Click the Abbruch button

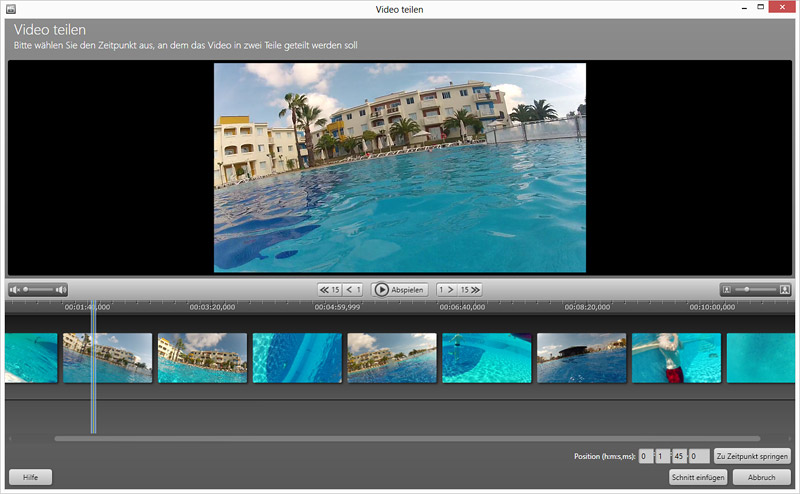pyautogui.click(x=761, y=477)
